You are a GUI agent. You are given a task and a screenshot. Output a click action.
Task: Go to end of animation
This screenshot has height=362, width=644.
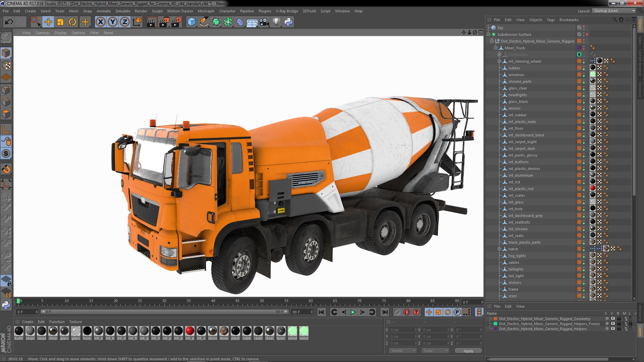(x=385, y=312)
